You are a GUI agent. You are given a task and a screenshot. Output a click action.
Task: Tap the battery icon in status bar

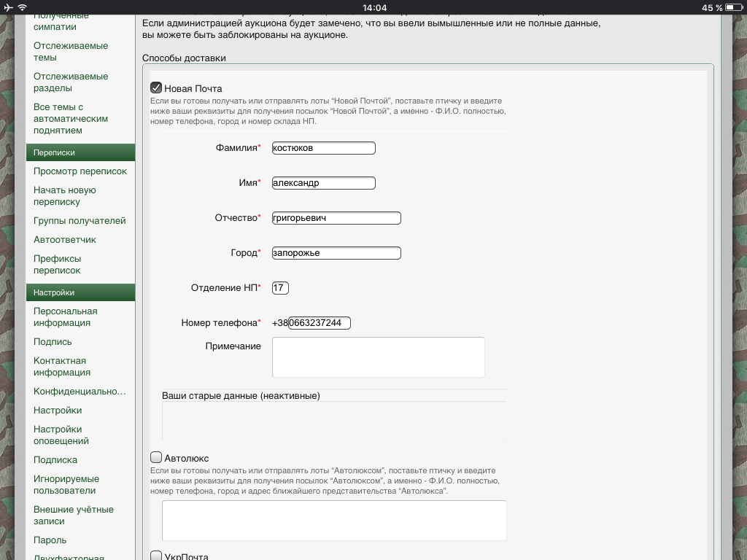tap(733, 7)
